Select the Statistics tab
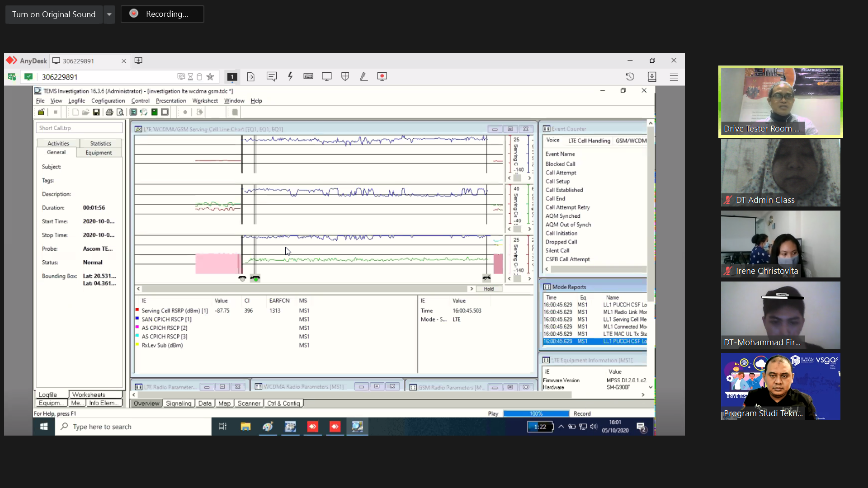868x488 pixels. pyautogui.click(x=100, y=143)
